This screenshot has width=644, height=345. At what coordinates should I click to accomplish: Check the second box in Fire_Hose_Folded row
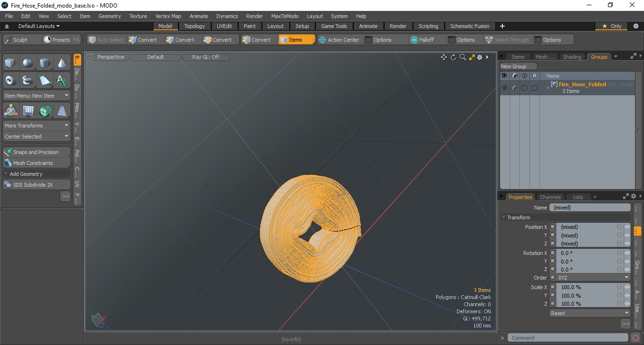pos(534,88)
